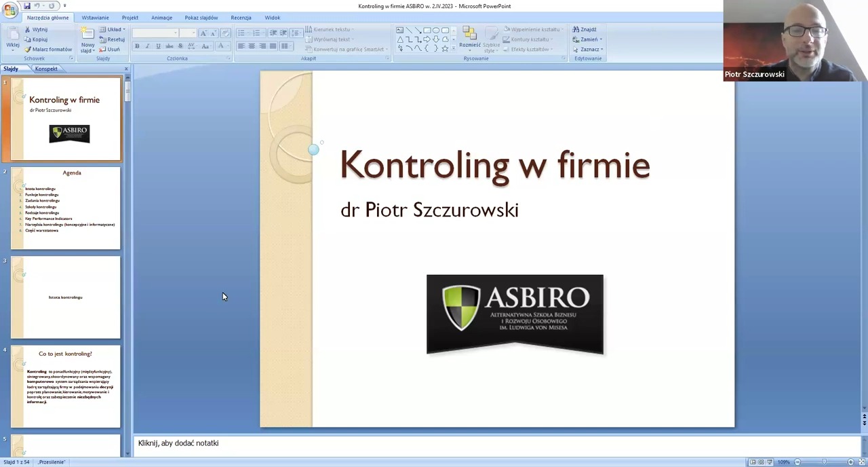Increase list indent level

[x=283, y=33]
